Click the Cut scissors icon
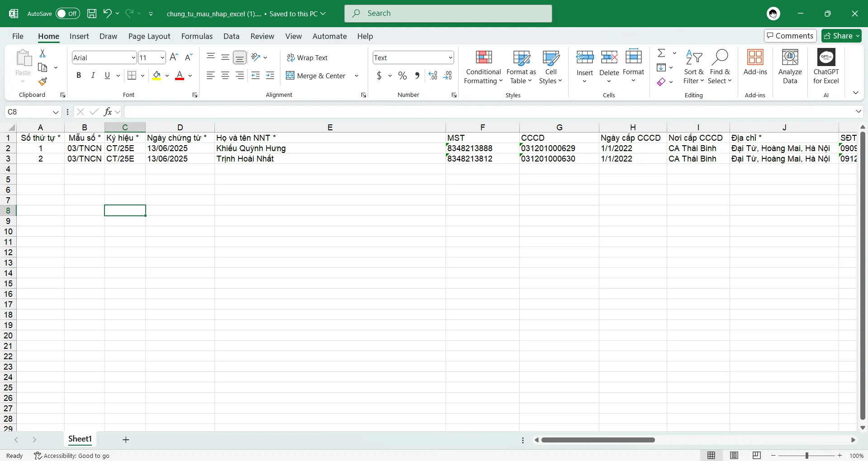The width and height of the screenshot is (868, 461). point(43,53)
